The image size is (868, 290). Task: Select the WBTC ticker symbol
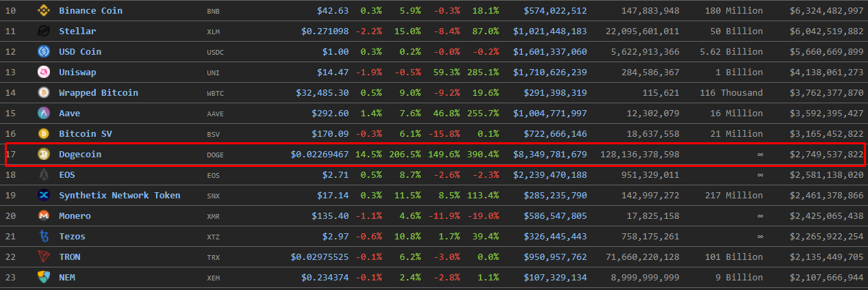[x=215, y=94]
